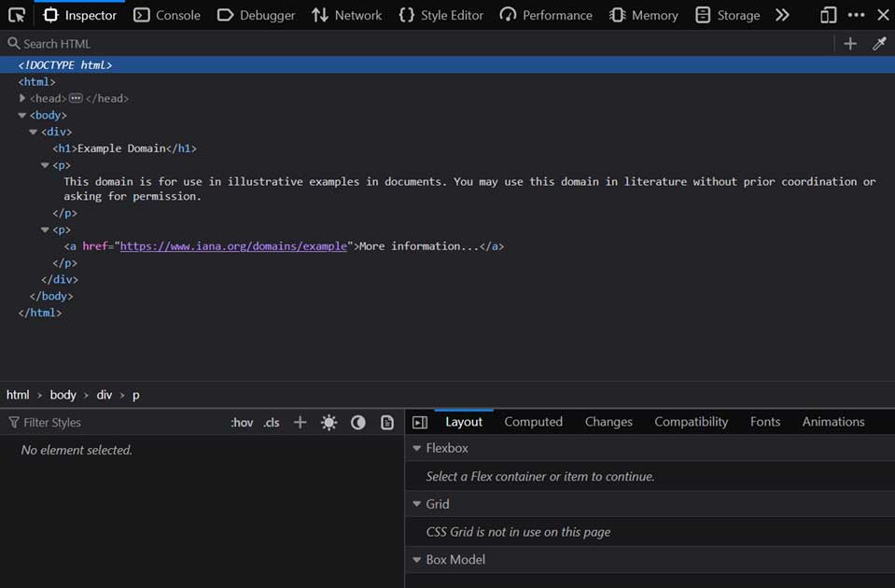The width and height of the screenshot is (895, 588).
Task: Toggle print media simulation icon
Action: pyautogui.click(x=387, y=423)
